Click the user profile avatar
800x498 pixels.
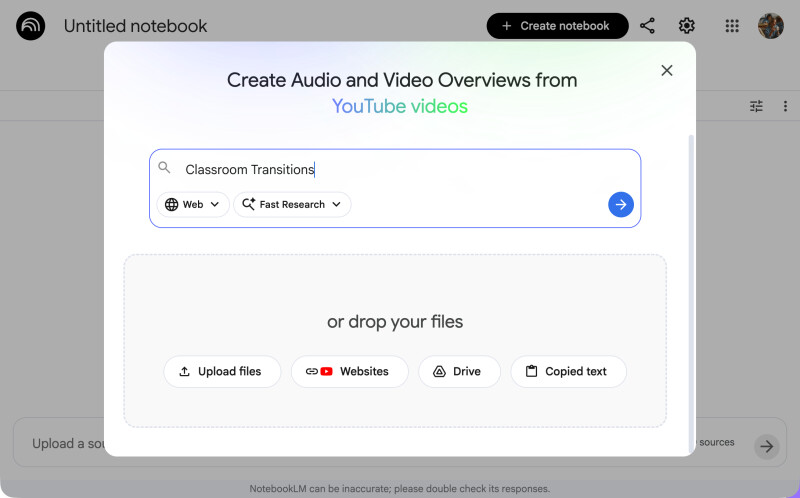point(770,26)
